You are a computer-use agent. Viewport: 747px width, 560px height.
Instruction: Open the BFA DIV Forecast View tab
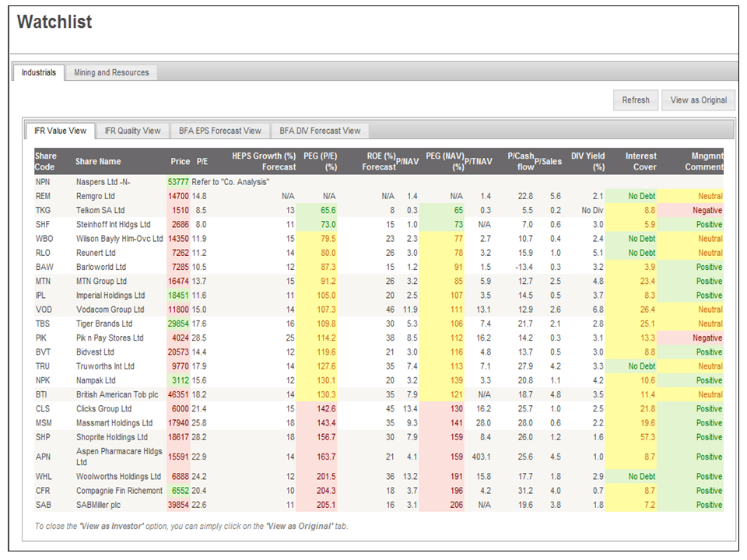(320, 131)
